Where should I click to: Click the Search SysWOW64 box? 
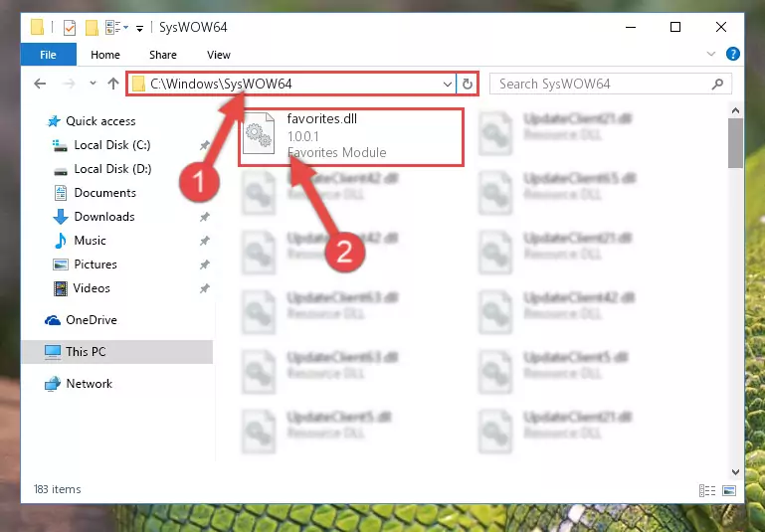(611, 84)
